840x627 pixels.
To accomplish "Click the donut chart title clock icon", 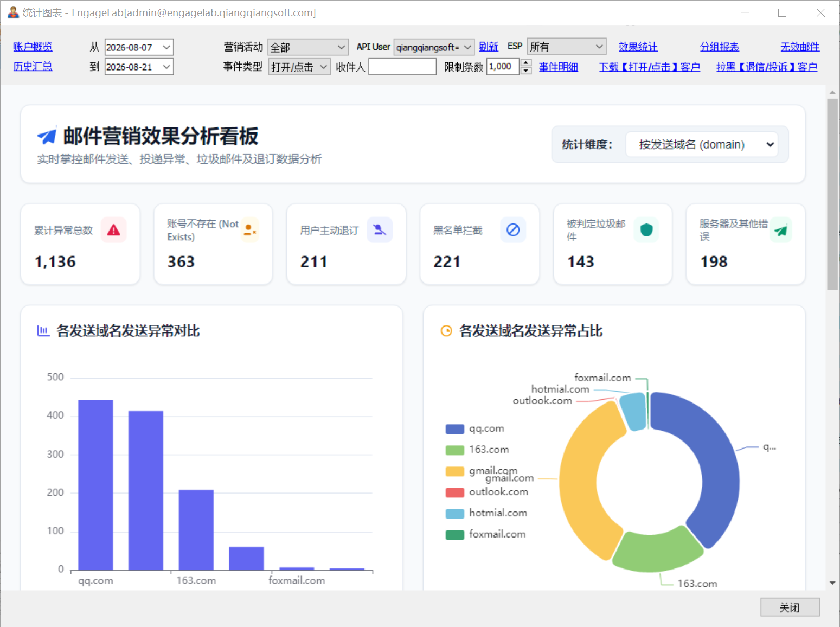I will pyautogui.click(x=446, y=331).
